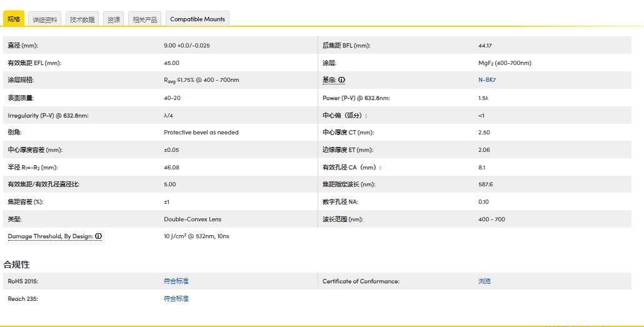Click the 有效焦距 EFL (mm) label
Screen dimensions: 644x327
[x=34, y=63]
